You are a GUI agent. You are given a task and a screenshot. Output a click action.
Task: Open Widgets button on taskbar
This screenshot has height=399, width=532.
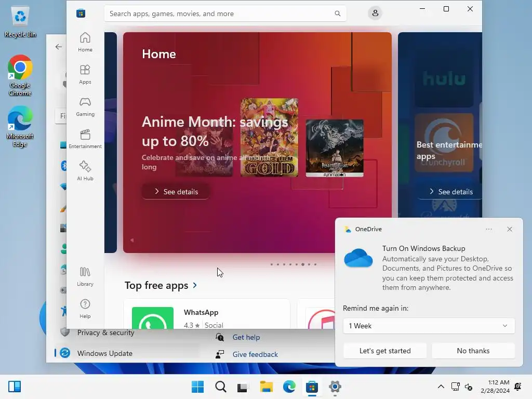coord(15,387)
